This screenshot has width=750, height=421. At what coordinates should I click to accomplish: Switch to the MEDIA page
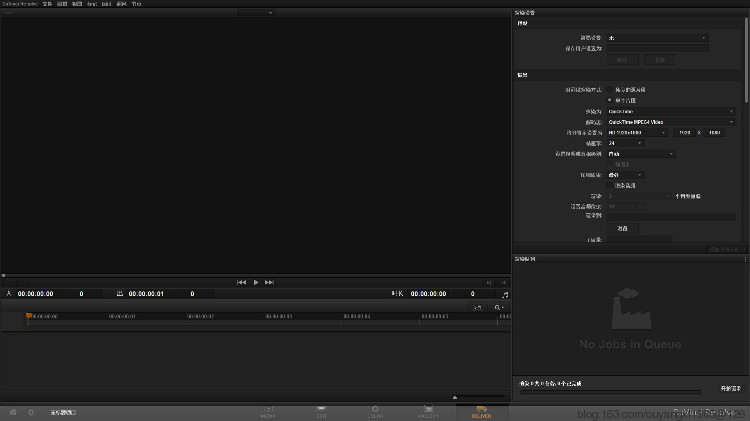268,412
